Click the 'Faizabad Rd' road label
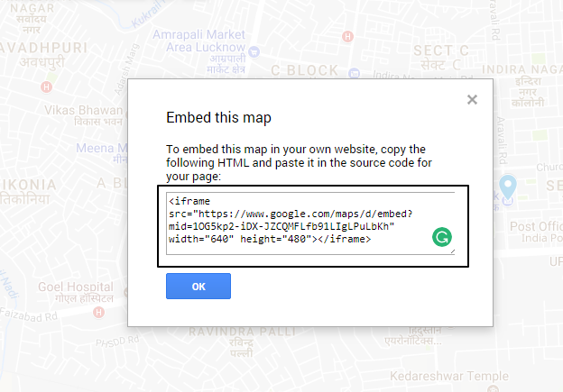This screenshot has height=392, width=563. click(29, 315)
